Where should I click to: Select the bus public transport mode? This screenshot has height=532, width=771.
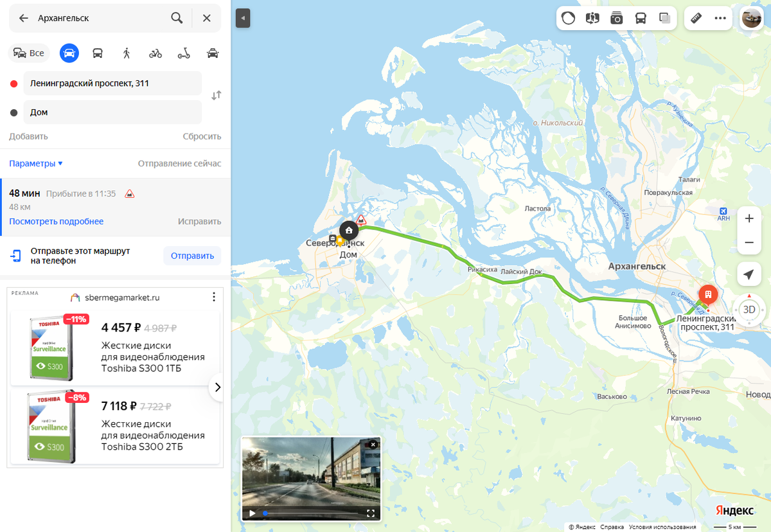(x=98, y=53)
